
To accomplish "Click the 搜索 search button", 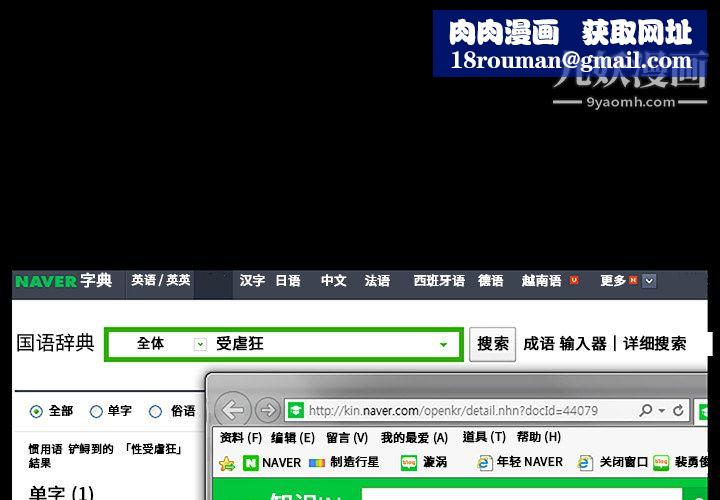I will (493, 344).
